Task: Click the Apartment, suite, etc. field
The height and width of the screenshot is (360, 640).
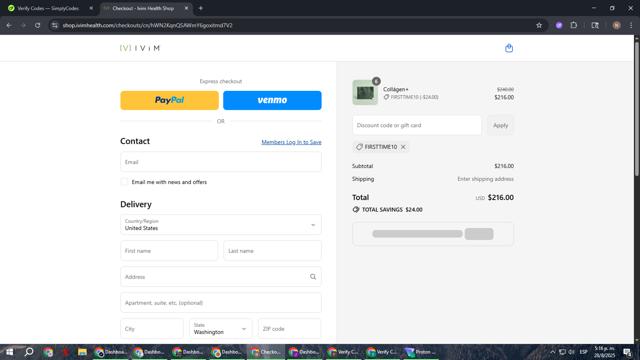Action: pyautogui.click(x=221, y=303)
